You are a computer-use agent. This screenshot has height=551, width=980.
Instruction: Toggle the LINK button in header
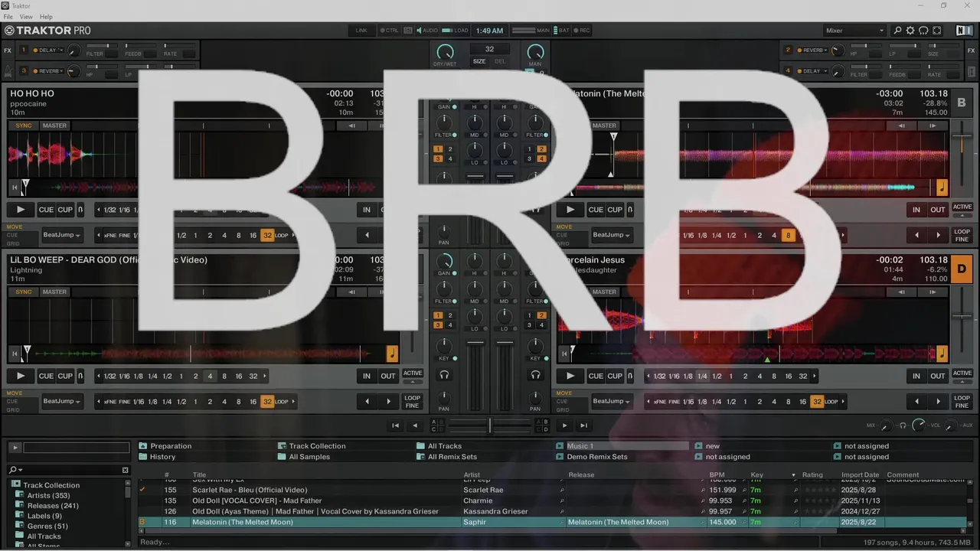point(361,31)
